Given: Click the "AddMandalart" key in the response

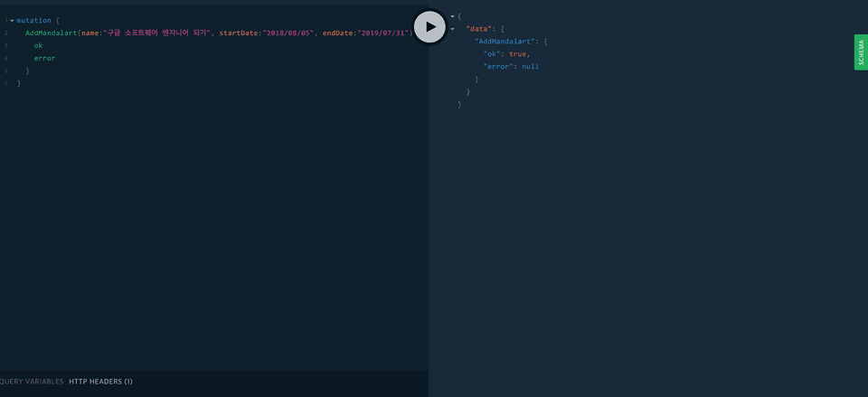Looking at the screenshot, I should tap(505, 42).
